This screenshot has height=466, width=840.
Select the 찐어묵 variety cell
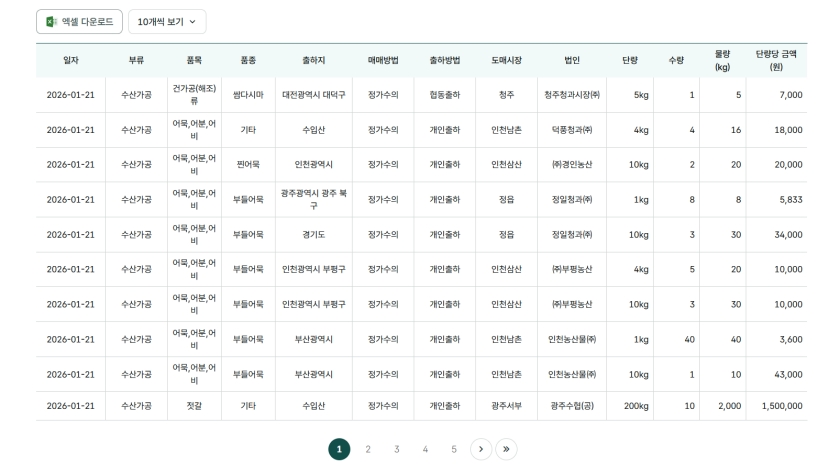248,164
